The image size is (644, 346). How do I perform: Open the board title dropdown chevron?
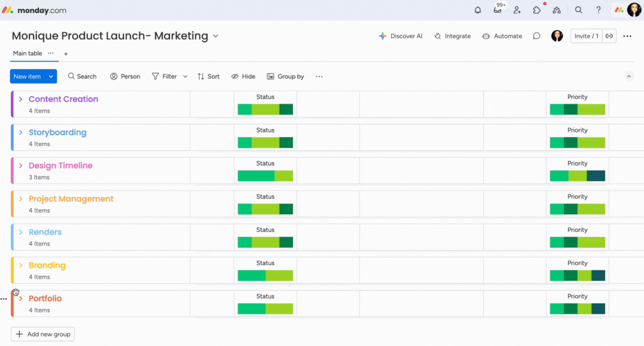click(x=216, y=36)
